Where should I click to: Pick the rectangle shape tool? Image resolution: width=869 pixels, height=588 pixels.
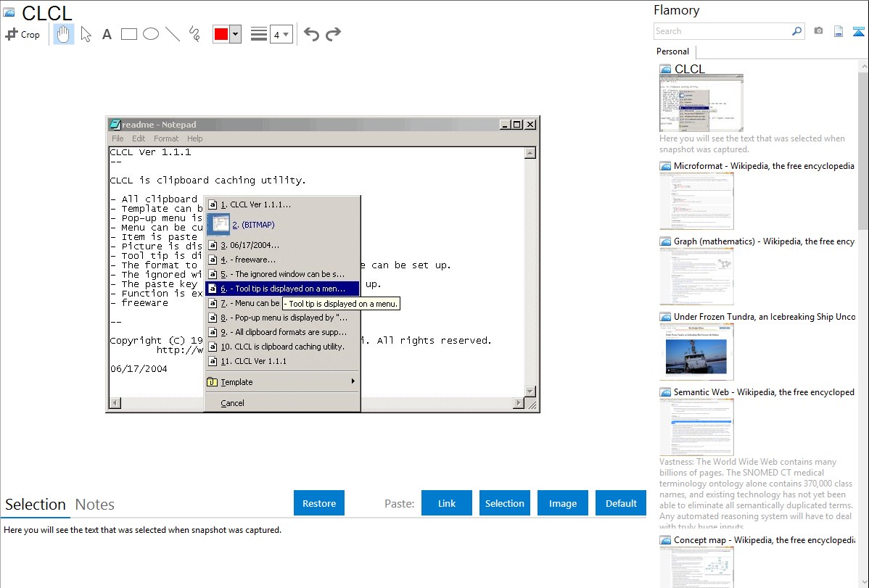click(128, 34)
